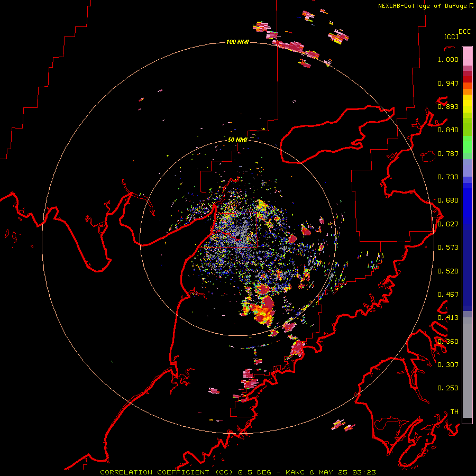The width and height of the screenshot is (476, 476).
Task: Click the 0.733 color scale value
Action: (448, 177)
